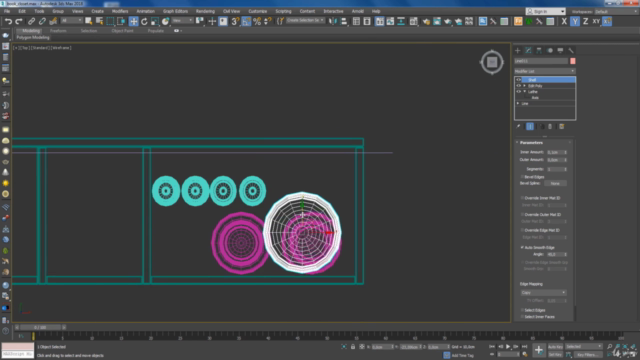The image size is (640, 360).
Task: Click the ViewCube in the viewport
Action: [x=492, y=62]
